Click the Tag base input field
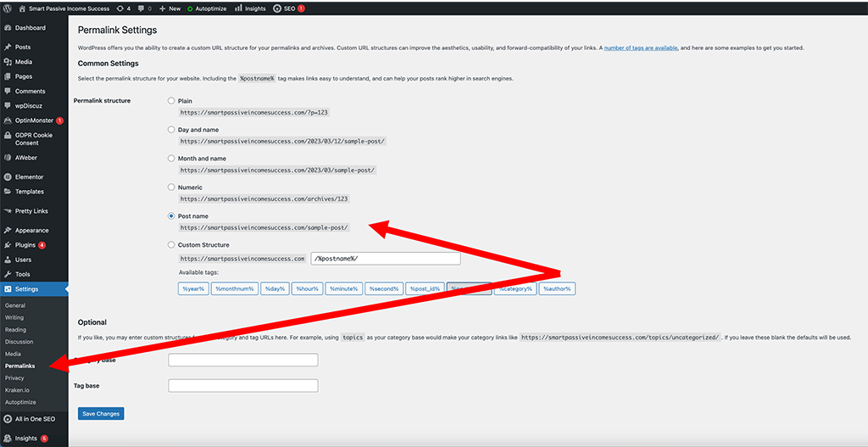 coord(243,386)
